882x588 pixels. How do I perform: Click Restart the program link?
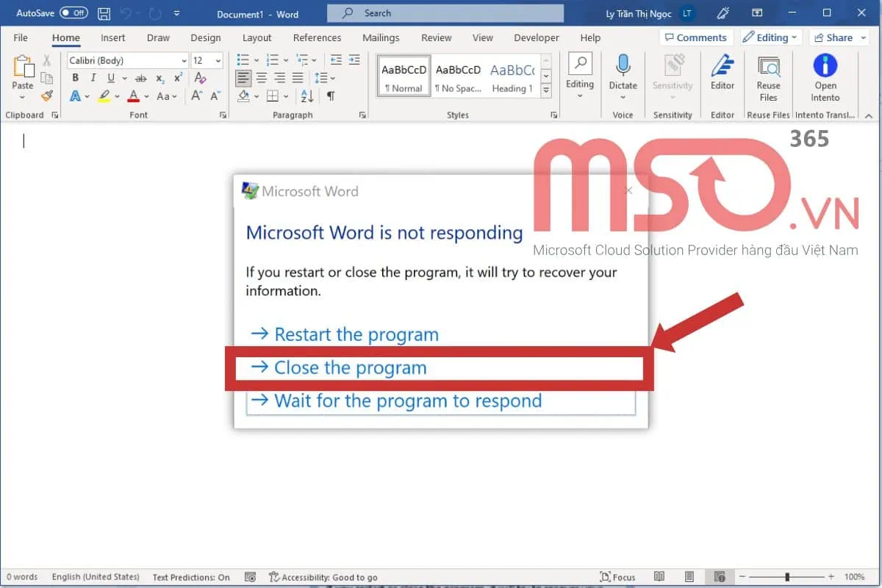coord(344,334)
